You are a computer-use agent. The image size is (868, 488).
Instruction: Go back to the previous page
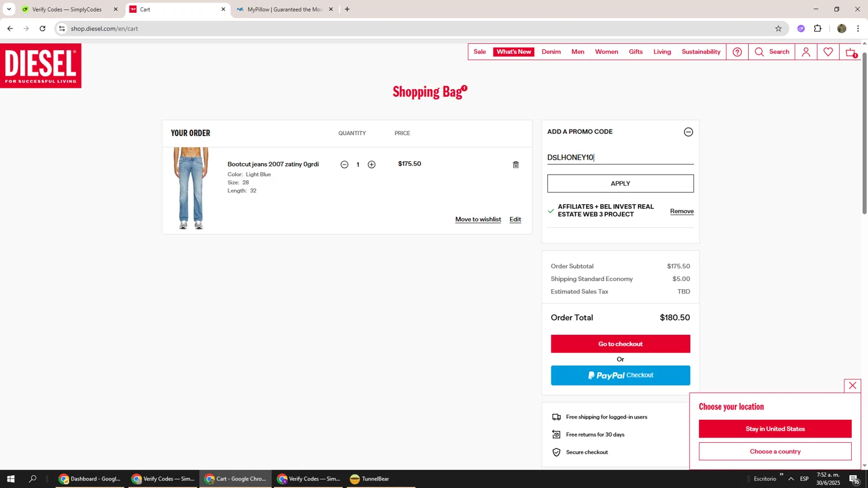10,28
